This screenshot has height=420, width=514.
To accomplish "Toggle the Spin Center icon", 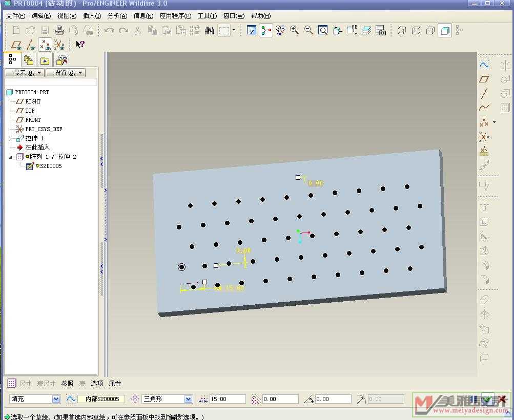I will coord(266,30).
